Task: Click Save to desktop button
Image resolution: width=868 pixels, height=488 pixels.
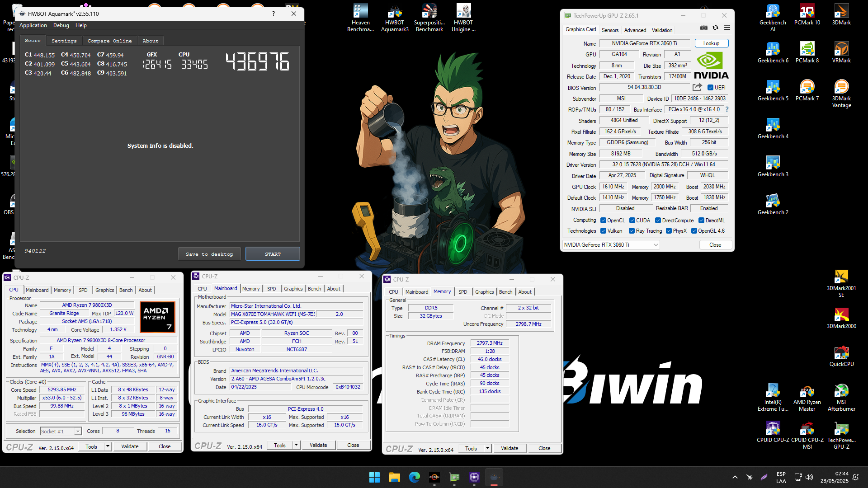Action: [x=209, y=254]
